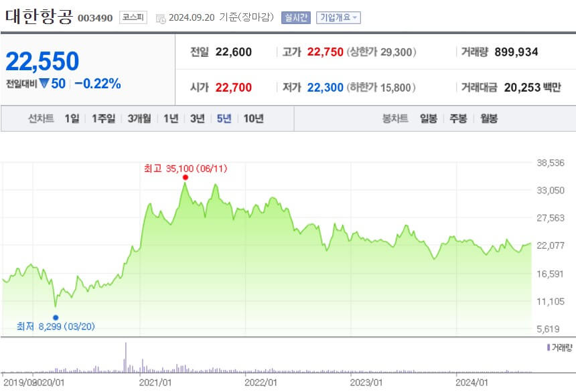Click the 33,050 y-axis label
Viewport: 576px width, 392px height.
(x=551, y=191)
